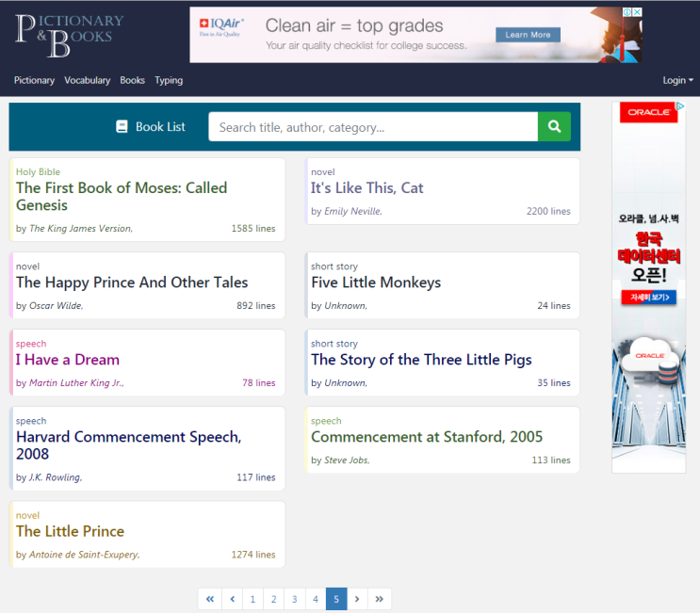Viewport: 700px width, 613px height.
Task: Click 117 lines count
Action: pyautogui.click(x=256, y=477)
